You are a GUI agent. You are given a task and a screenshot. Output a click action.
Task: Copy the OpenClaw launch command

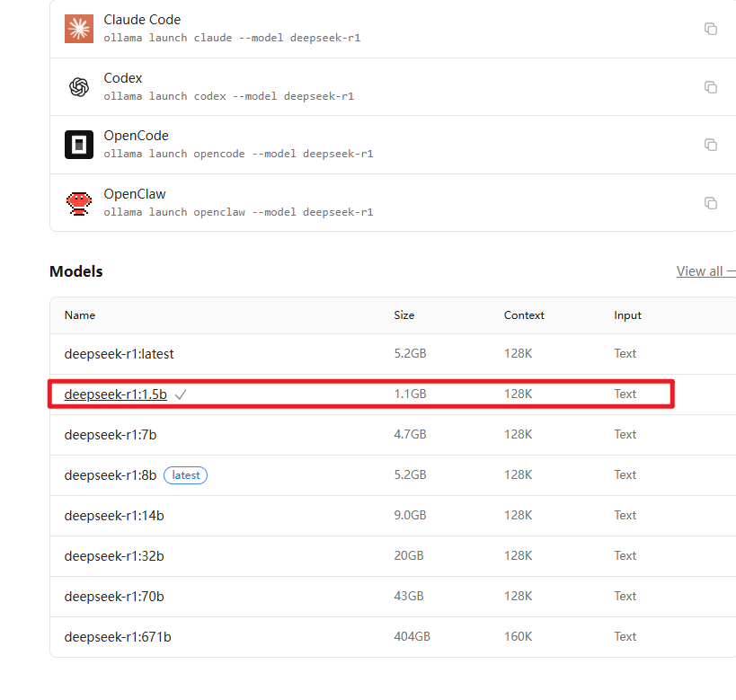pyautogui.click(x=711, y=203)
